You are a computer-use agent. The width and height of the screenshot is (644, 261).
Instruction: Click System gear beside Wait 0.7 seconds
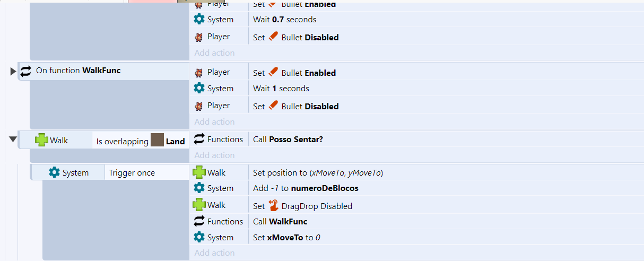point(199,19)
